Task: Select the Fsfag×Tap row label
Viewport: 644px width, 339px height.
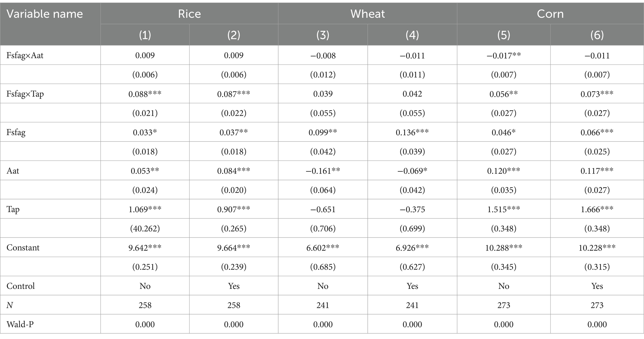Action: 25,94
